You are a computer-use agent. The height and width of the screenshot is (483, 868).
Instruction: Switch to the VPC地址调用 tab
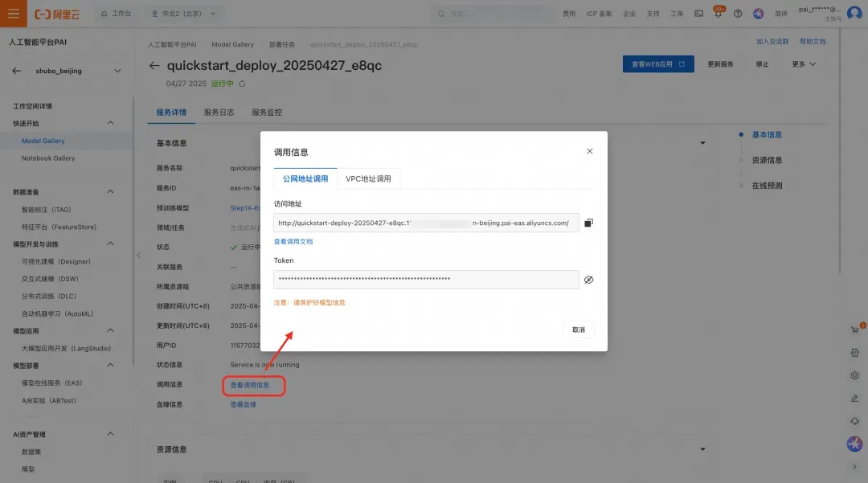pos(368,178)
